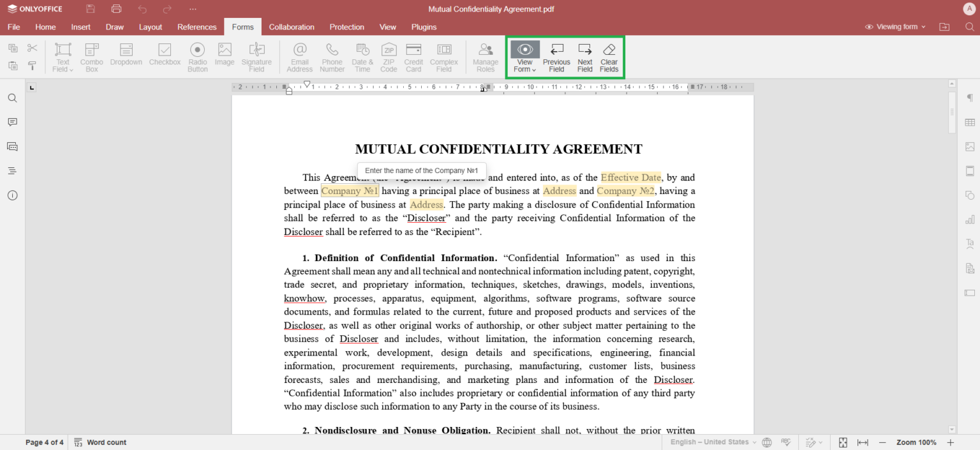
Task: Toggle Fit to width in status bar
Action: tap(863, 442)
